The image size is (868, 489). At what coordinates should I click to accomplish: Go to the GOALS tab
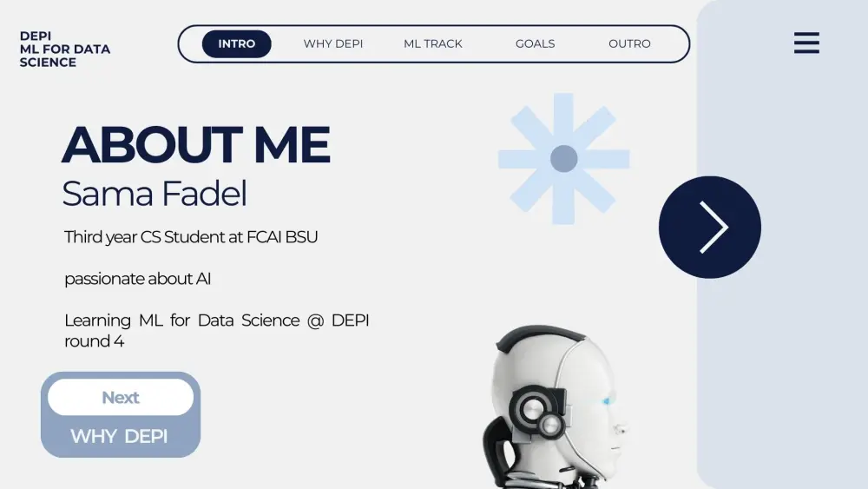pos(535,43)
